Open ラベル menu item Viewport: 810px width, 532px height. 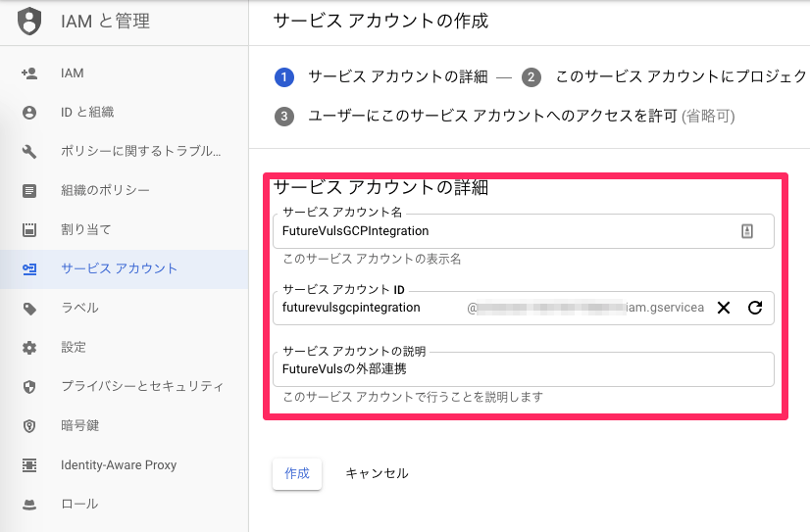tap(124, 308)
